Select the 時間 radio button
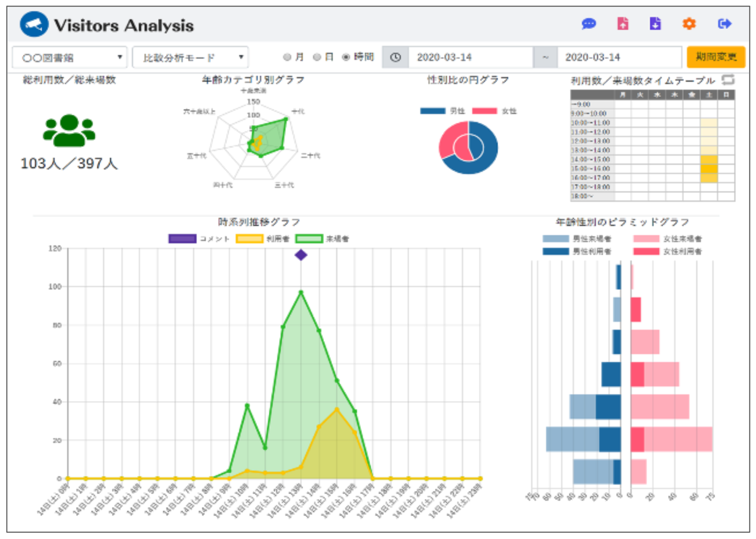The height and width of the screenshot is (539, 756). pyautogui.click(x=346, y=57)
